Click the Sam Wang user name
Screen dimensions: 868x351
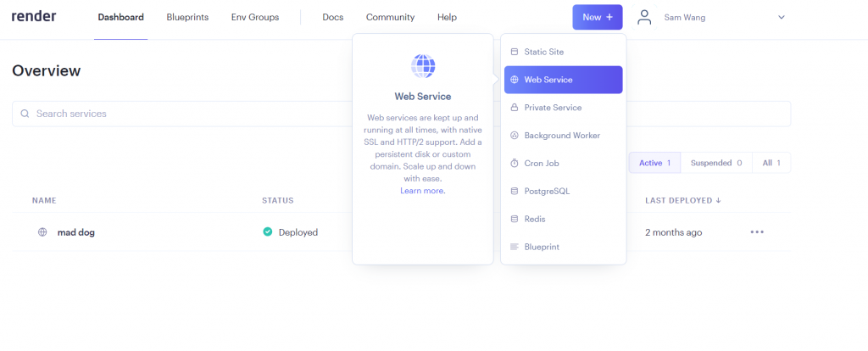click(685, 18)
